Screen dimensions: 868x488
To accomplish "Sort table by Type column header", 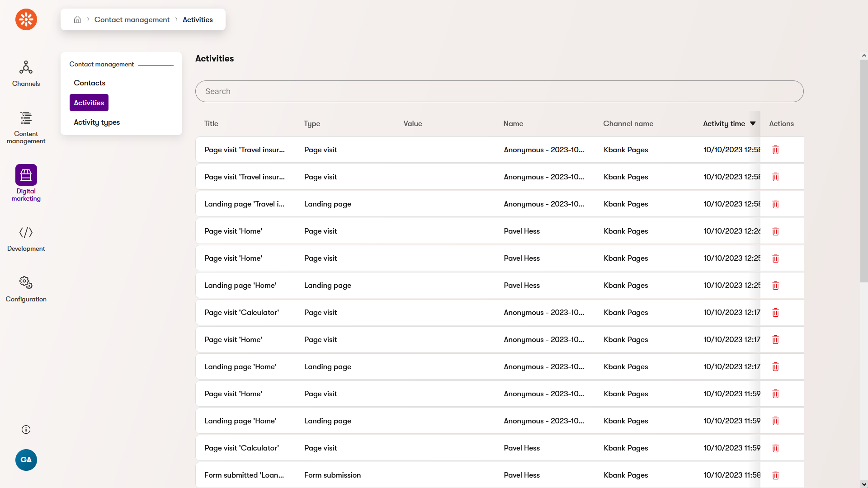I will (311, 123).
